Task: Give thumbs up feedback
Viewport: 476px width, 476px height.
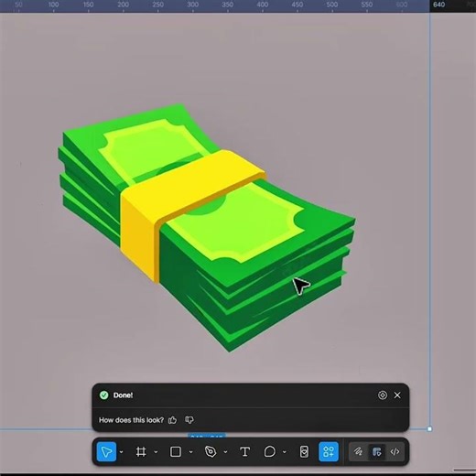Action: (x=172, y=420)
